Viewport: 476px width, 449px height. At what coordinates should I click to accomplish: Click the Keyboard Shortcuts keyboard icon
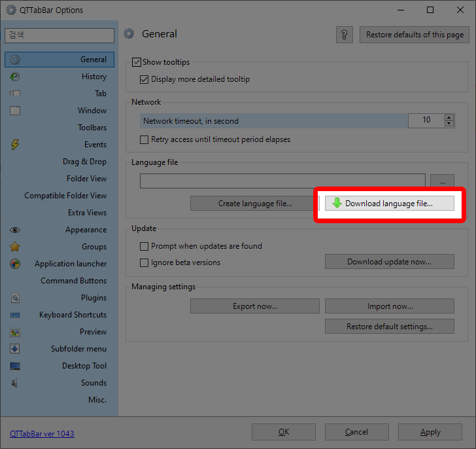pyautogui.click(x=15, y=315)
